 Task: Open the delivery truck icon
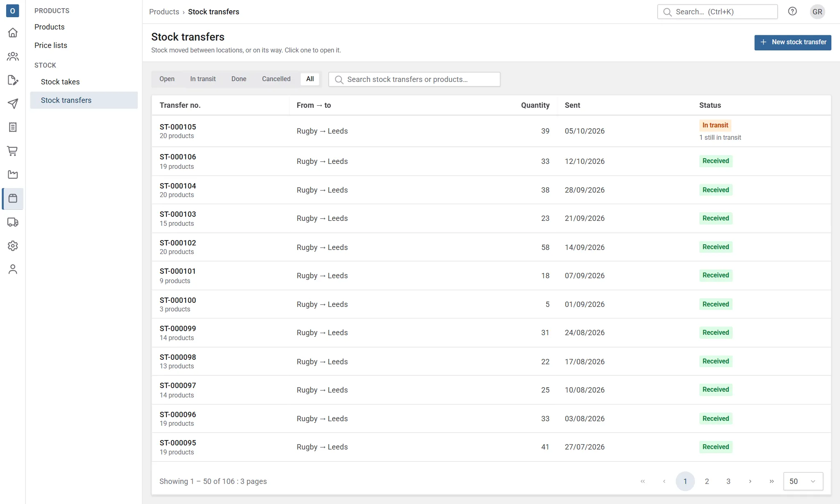(x=13, y=222)
